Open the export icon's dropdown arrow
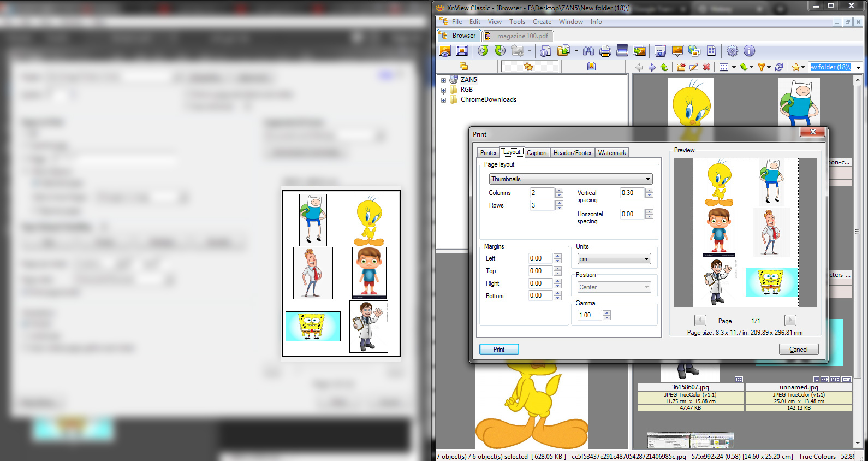This screenshot has width=868, height=461. pos(576,51)
